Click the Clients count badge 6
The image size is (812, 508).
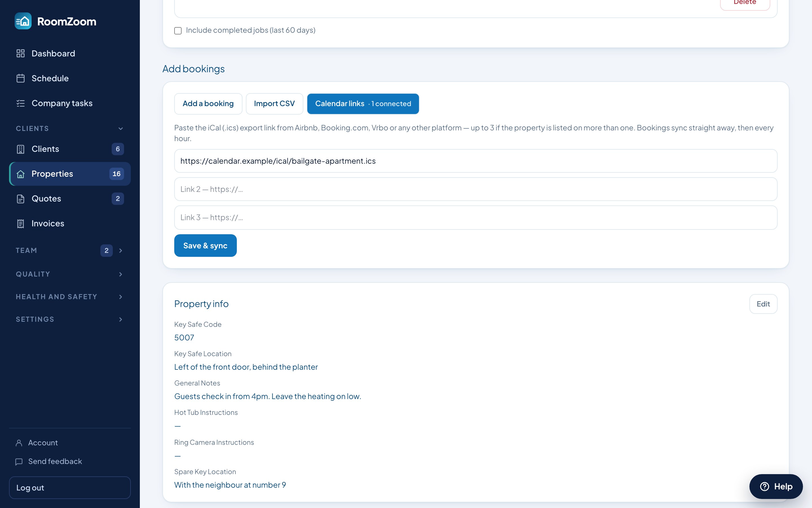tap(118, 149)
